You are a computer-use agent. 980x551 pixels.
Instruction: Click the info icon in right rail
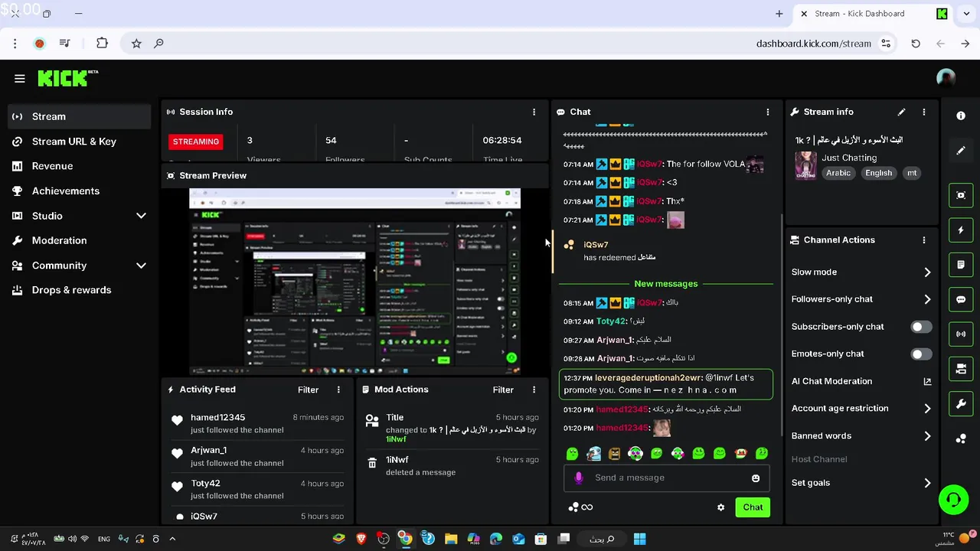point(961,116)
